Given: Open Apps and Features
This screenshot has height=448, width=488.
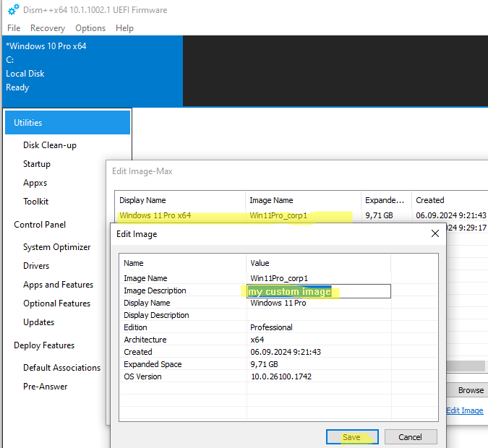Looking at the screenshot, I should pos(59,285).
